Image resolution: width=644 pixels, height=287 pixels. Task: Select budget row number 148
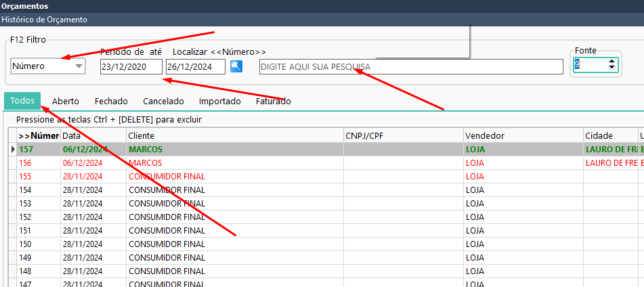coord(326,271)
